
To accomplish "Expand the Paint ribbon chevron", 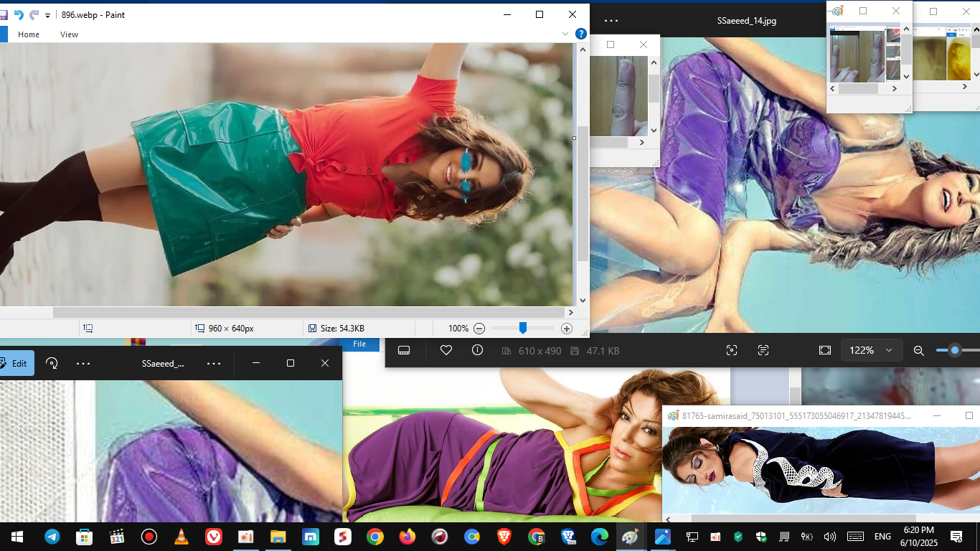I will [565, 34].
